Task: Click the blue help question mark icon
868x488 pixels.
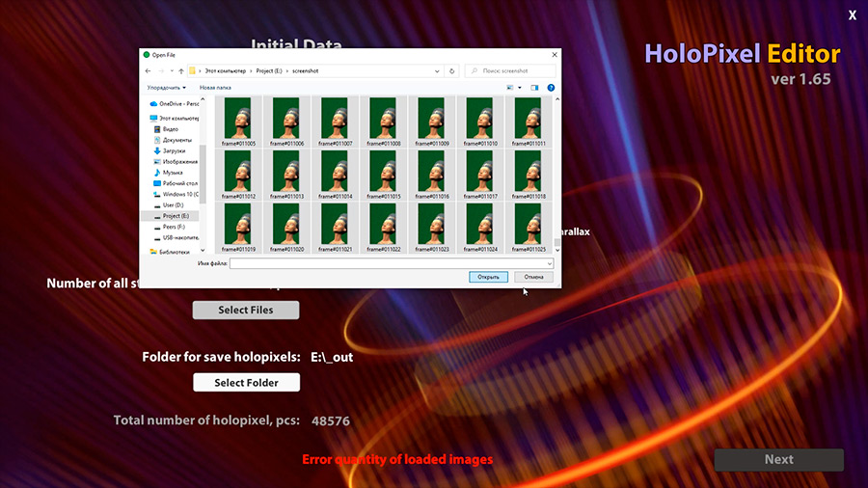Action: pos(551,87)
